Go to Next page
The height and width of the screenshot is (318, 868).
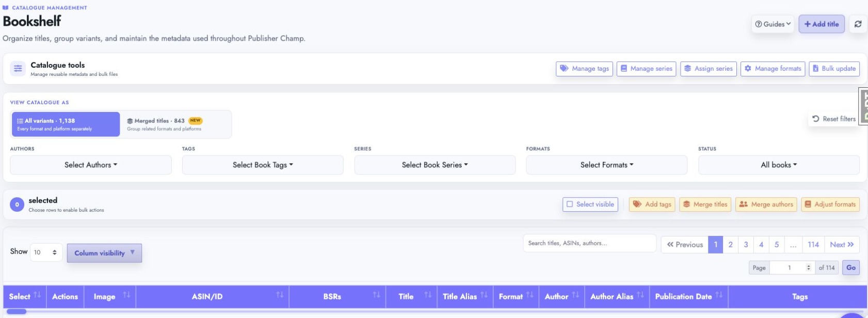pos(842,245)
